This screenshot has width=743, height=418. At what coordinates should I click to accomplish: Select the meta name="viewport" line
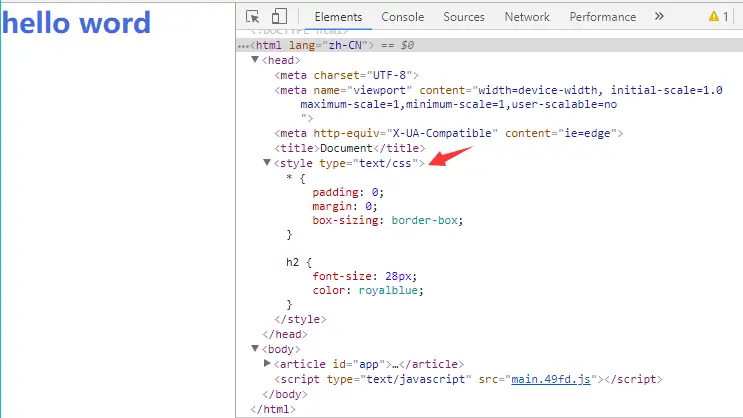click(x=498, y=90)
